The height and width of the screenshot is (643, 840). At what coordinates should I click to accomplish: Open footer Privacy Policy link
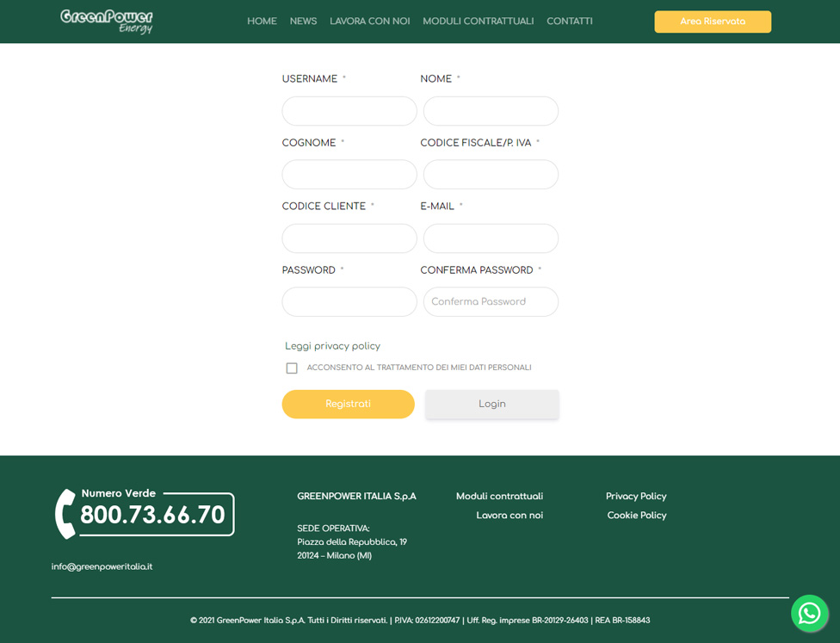pos(636,496)
